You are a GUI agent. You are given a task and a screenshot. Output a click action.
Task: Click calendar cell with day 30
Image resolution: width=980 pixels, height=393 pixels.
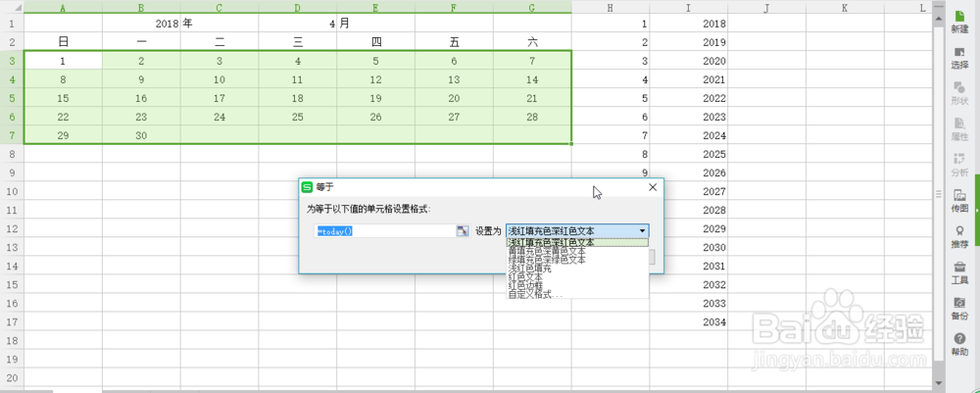[x=141, y=135]
